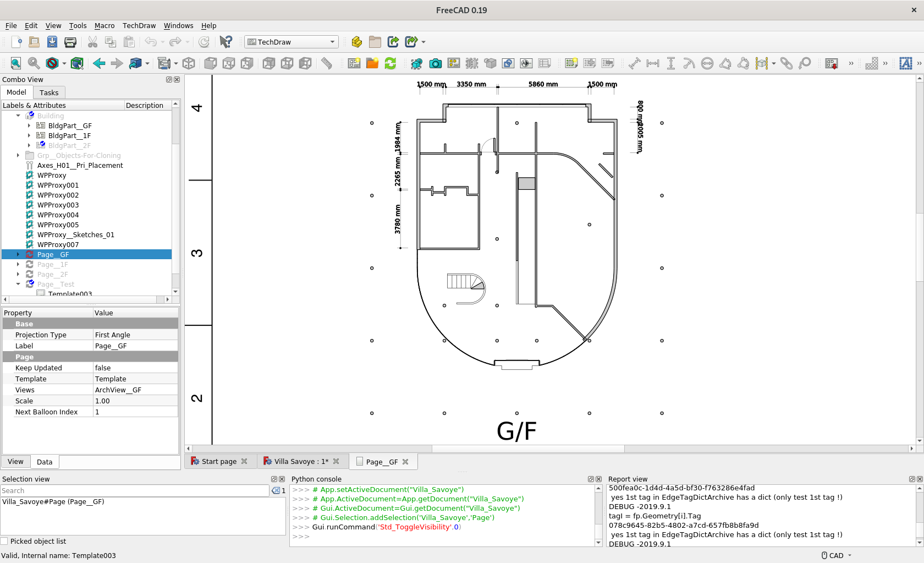Click the Hatch face pattern icon

point(872,63)
